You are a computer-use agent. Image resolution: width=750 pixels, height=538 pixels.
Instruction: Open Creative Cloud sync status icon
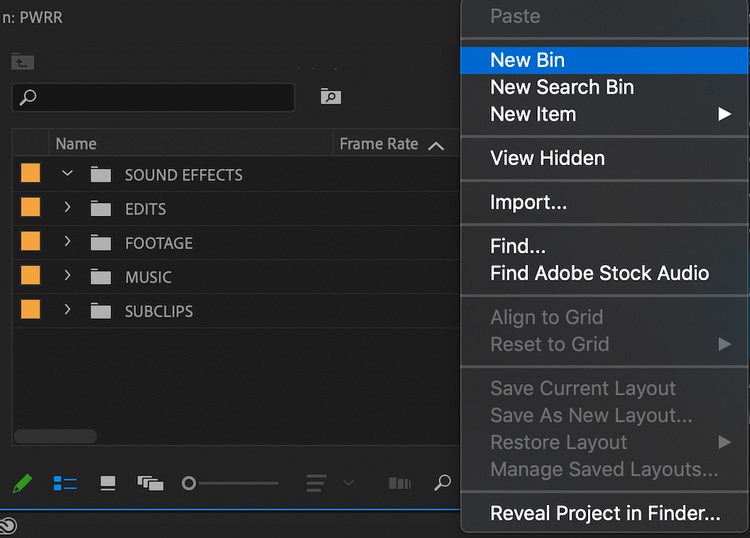click(8, 527)
